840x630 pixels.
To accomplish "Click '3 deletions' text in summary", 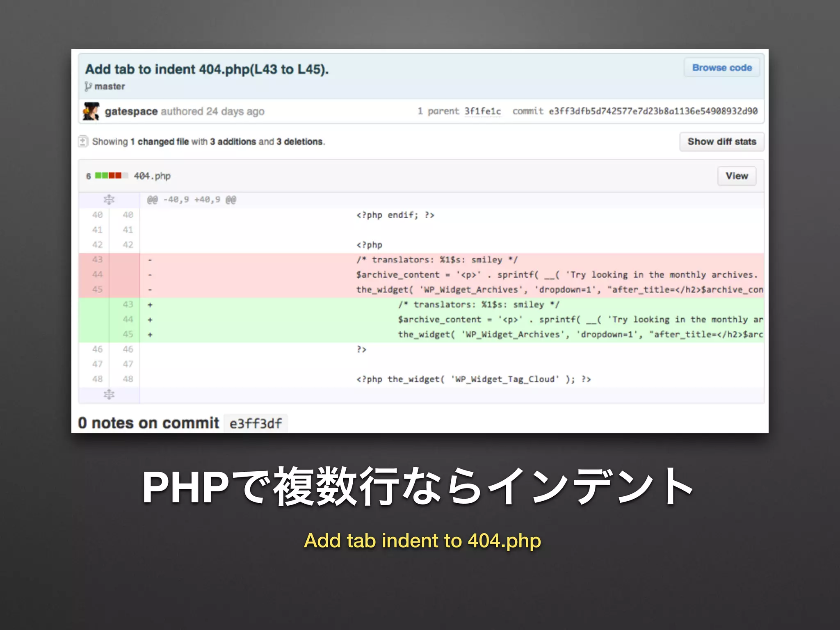I will (x=299, y=142).
